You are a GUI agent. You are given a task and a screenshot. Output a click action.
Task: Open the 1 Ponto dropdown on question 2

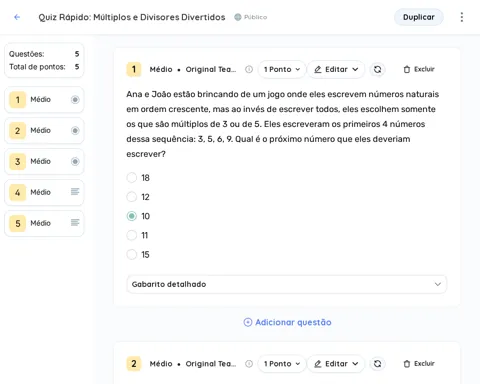[282, 364]
